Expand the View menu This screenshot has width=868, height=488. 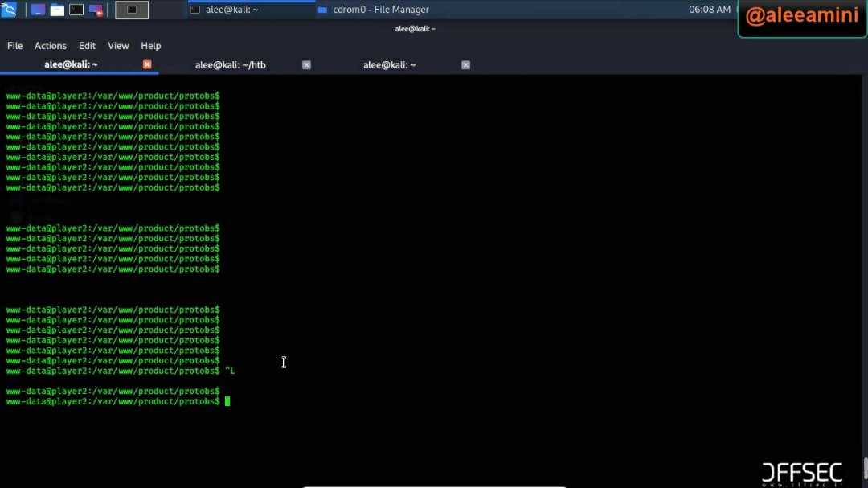coord(118,46)
